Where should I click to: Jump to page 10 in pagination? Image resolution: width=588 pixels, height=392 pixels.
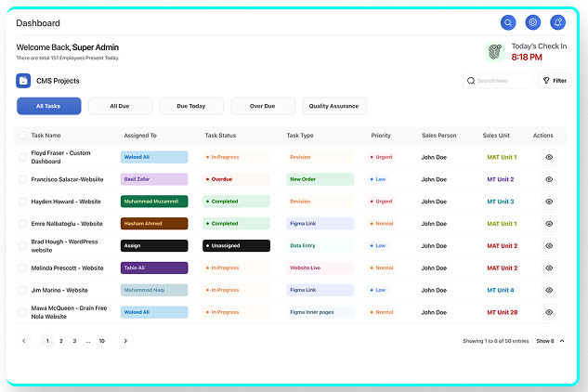point(102,341)
